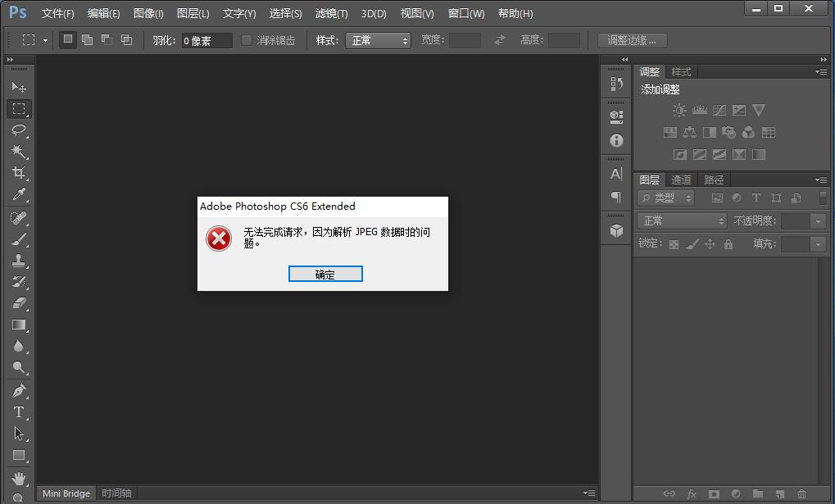The height and width of the screenshot is (504, 835).
Task: Switch to the 通道 tab
Action: tap(680, 179)
